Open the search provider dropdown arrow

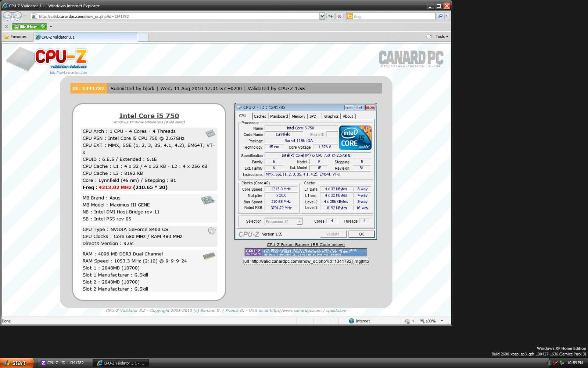tap(447, 16)
